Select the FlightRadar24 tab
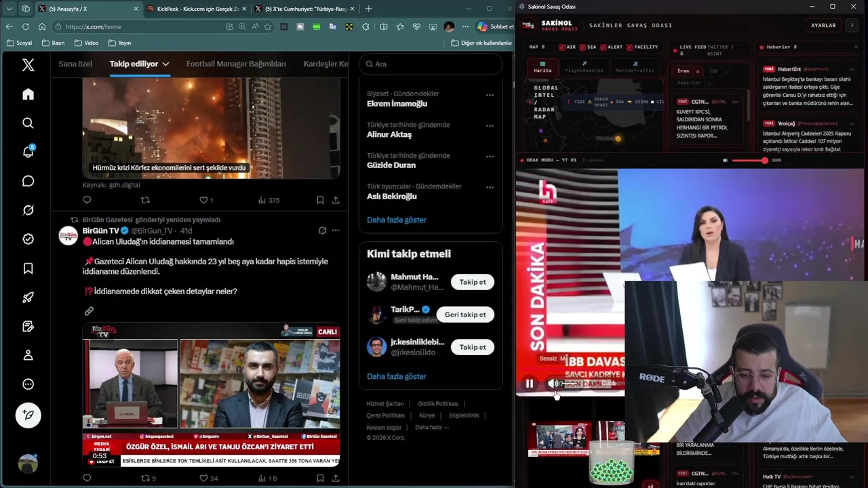The image size is (868, 488). point(584,67)
